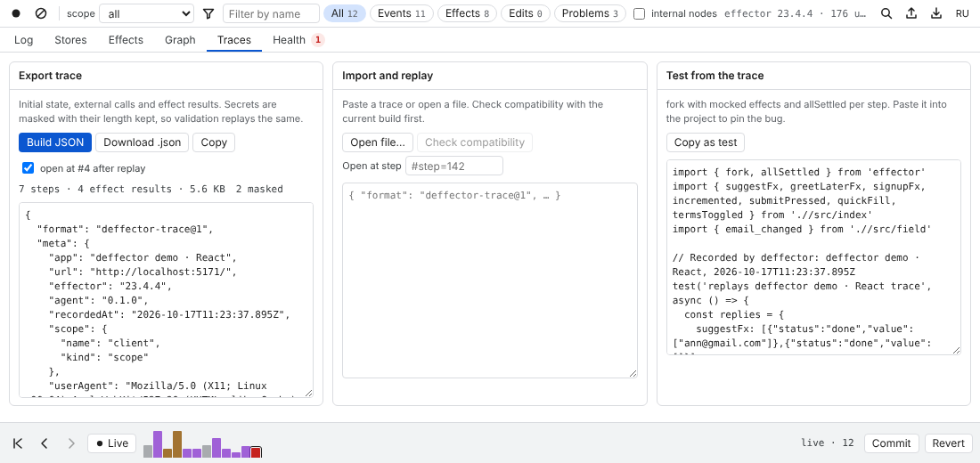This screenshot has height=463, width=980.
Task: Click the clear log circle-slash icon
Action: coord(41,13)
